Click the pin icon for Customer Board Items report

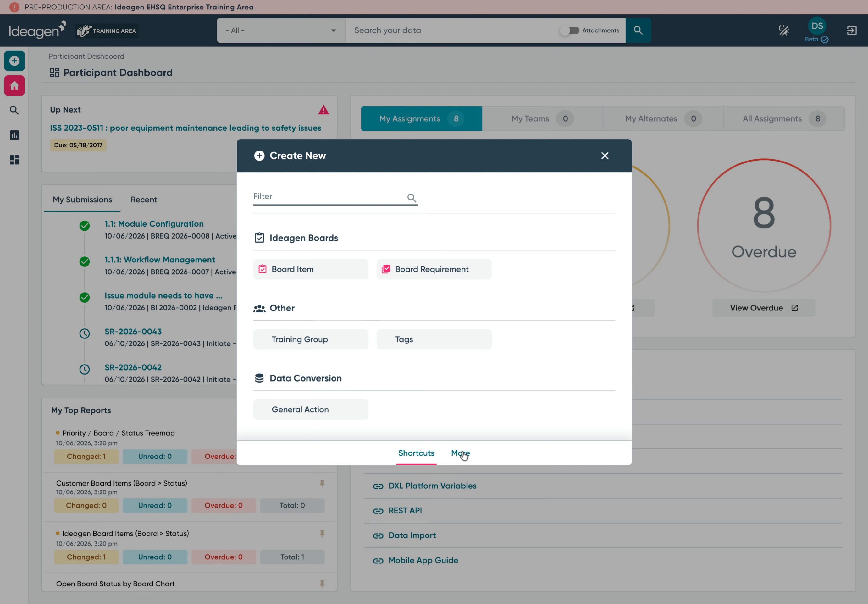tap(322, 483)
